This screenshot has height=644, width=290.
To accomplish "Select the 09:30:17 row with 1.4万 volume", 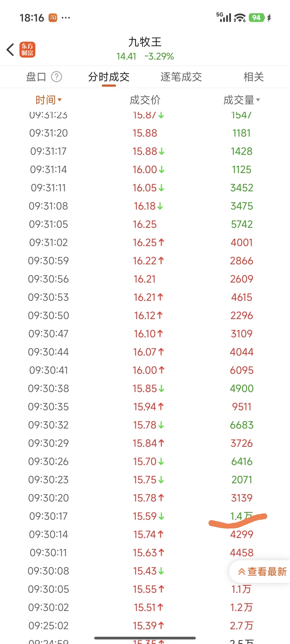I will tap(145, 516).
